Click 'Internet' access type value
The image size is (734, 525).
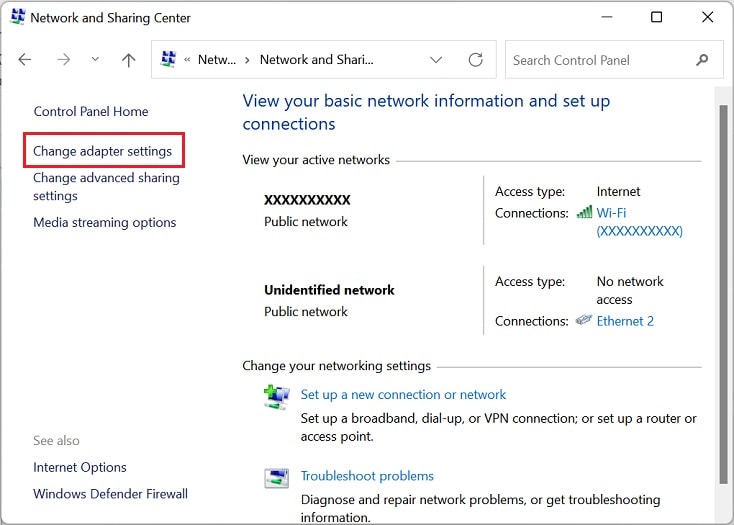[618, 191]
